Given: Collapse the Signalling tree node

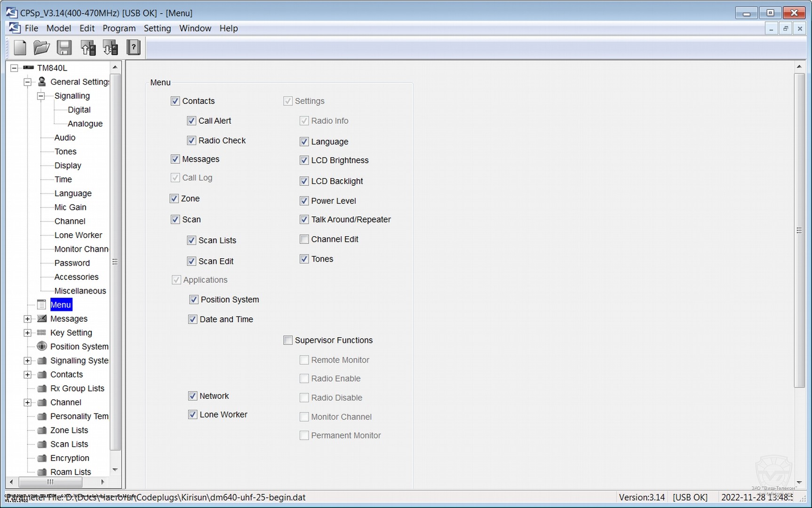Looking at the screenshot, I should (41, 96).
